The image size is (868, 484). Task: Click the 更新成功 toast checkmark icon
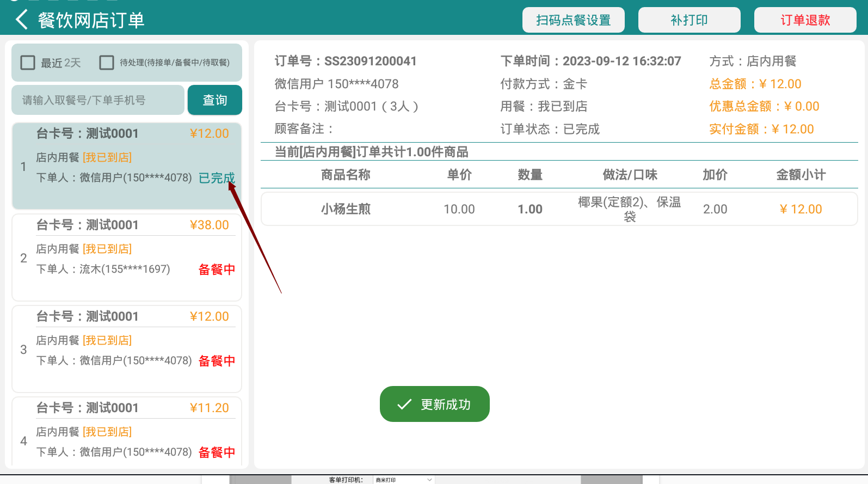(404, 405)
